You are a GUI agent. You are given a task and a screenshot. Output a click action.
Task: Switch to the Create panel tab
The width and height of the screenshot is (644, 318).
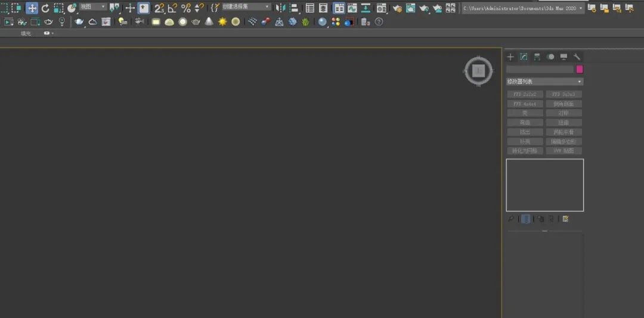pyautogui.click(x=510, y=57)
